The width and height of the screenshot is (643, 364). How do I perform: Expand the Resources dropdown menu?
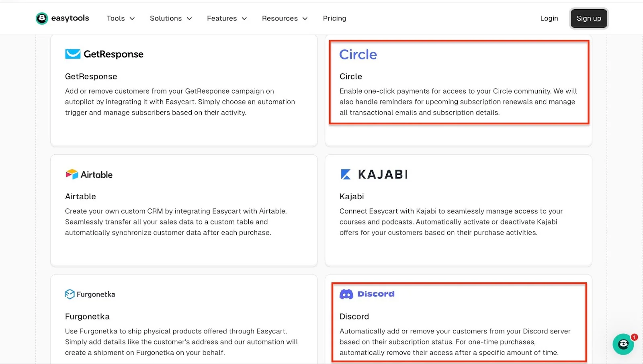[285, 18]
